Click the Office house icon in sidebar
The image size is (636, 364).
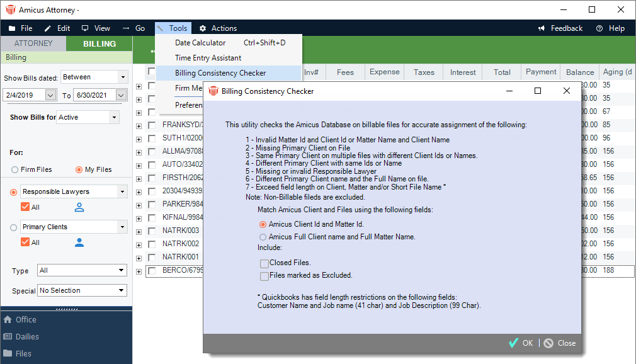(8, 320)
